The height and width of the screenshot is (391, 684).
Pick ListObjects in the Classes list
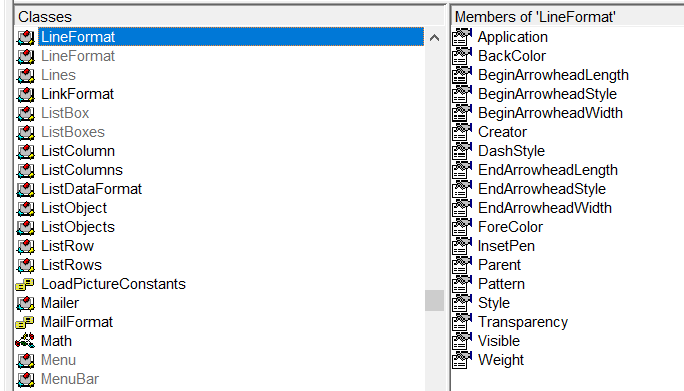click(78, 227)
